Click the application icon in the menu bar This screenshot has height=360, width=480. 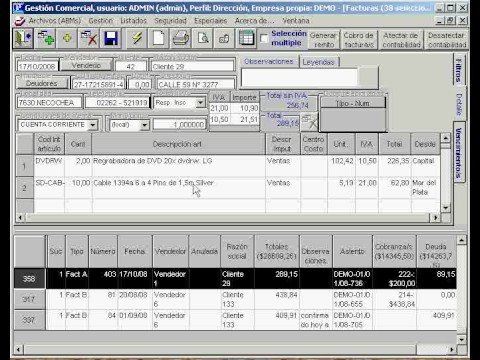click(20, 21)
